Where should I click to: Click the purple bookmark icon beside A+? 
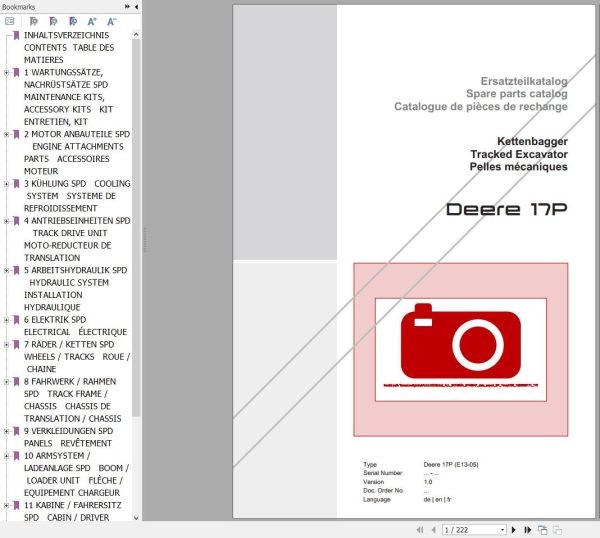click(73, 21)
